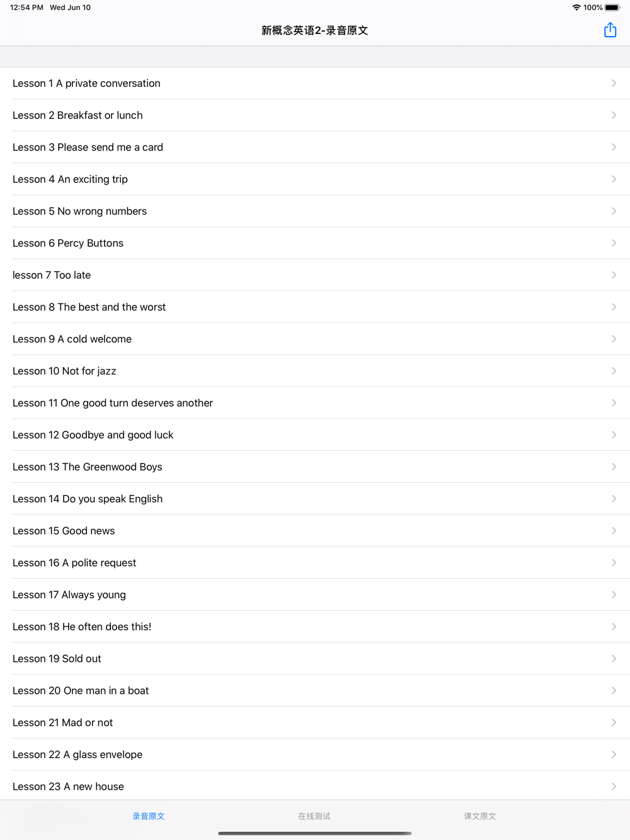Open the Lesson 6 Percy Buttons disclosure arrow
Screen dimensions: 630x840
click(x=614, y=243)
